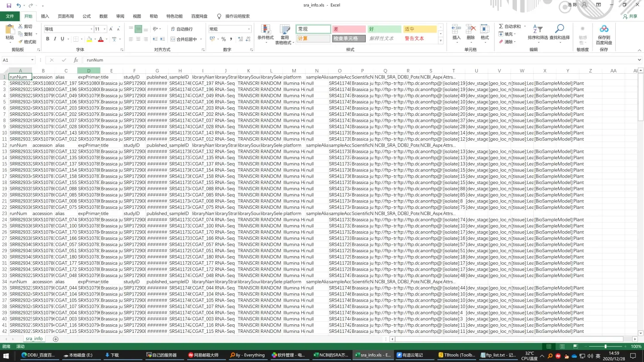Apply the 好 (Good) cell style
The height and width of the screenshot is (362, 644).
pos(384,29)
